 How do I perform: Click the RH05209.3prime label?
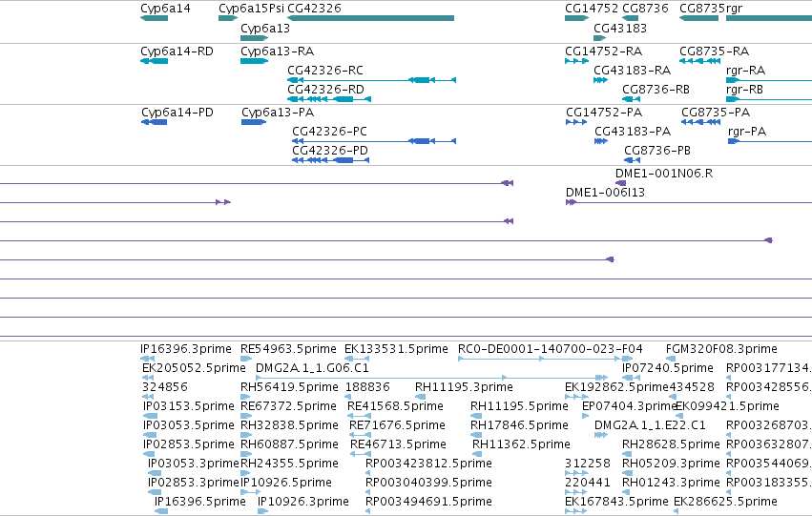click(671, 464)
